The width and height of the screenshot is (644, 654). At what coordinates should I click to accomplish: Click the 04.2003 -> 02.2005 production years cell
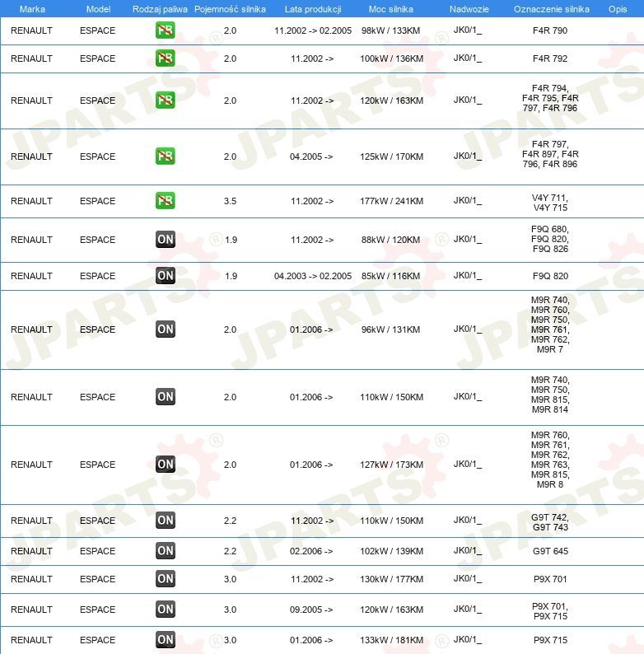click(312, 276)
